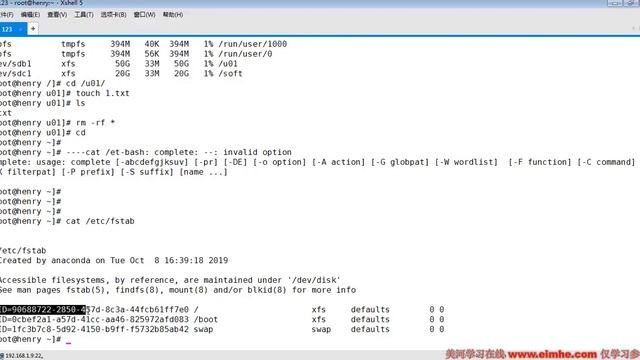640x360 pixels.
Task: Click the 'Accessible filesystems' comment line
Action: tap(170, 280)
